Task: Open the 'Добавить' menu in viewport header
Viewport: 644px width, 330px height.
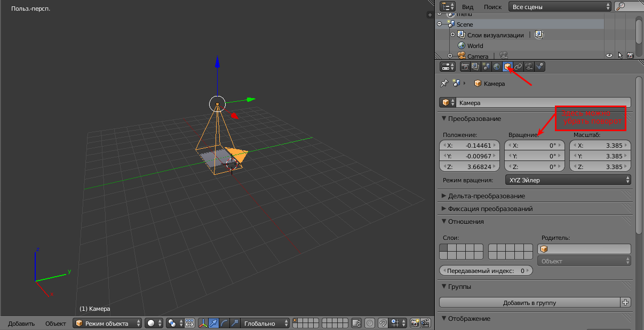Action: coord(21,324)
